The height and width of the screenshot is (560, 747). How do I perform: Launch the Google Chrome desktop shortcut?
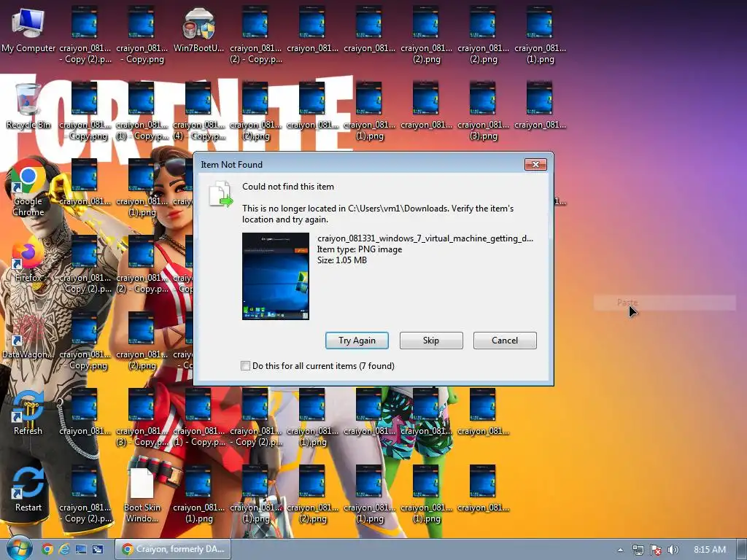point(28,188)
